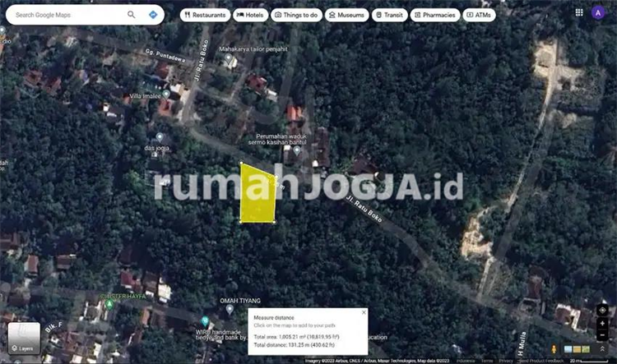
Task: Open the Layers thumbnail switcher
Action: pyautogui.click(x=24, y=339)
